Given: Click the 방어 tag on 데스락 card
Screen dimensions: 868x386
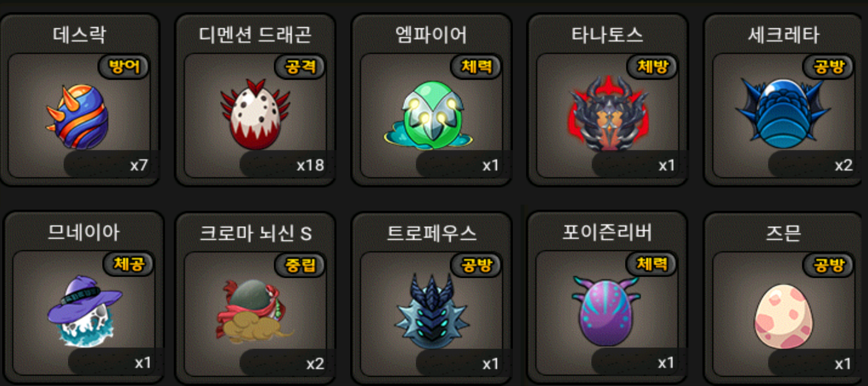Looking at the screenshot, I should pyautogui.click(x=124, y=67).
